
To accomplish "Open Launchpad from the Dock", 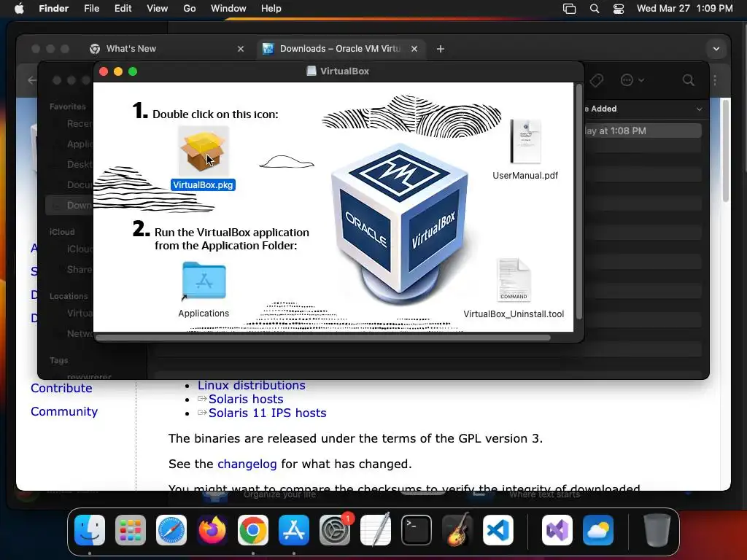I will pyautogui.click(x=131, y=530).
